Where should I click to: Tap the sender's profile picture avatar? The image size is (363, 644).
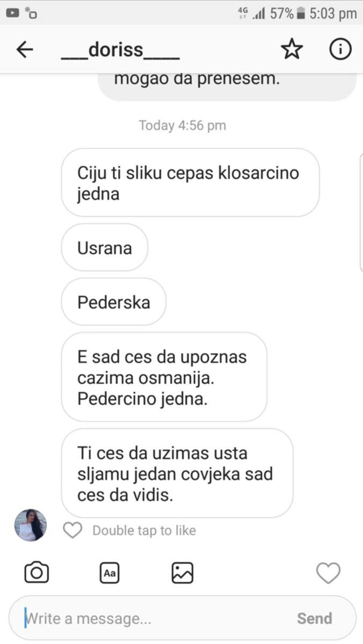(30, 525)
